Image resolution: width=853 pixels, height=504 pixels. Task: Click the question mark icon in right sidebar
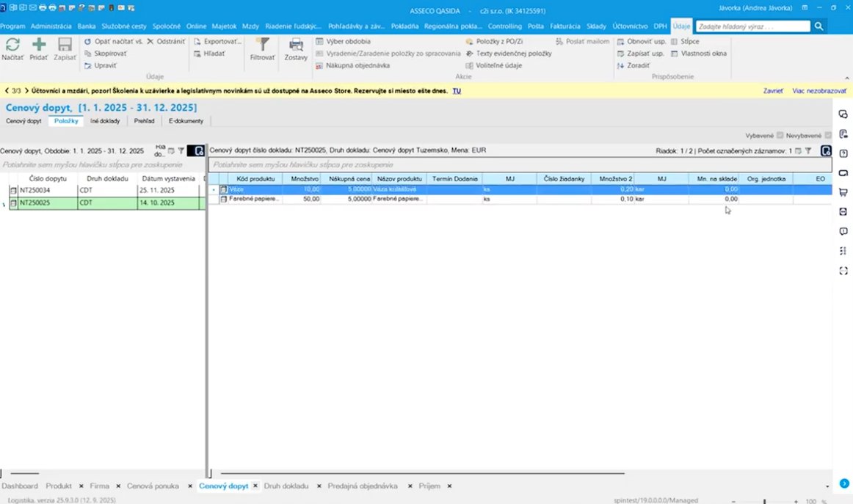(x=843, y=153)
